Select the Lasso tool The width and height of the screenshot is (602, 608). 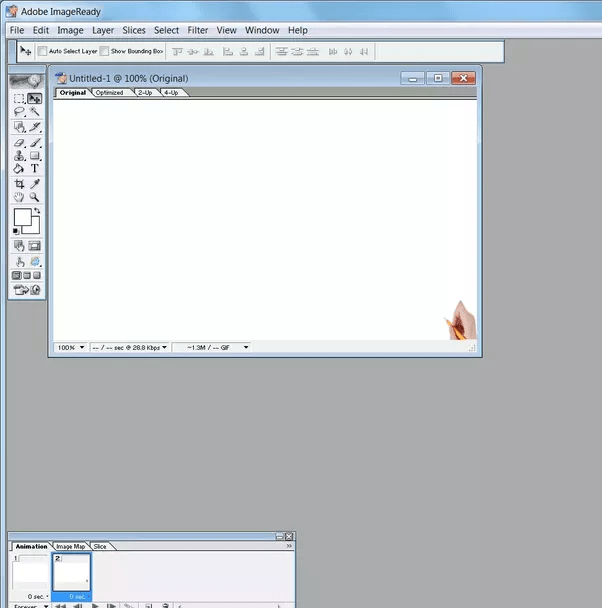click(x=19, y=112)
